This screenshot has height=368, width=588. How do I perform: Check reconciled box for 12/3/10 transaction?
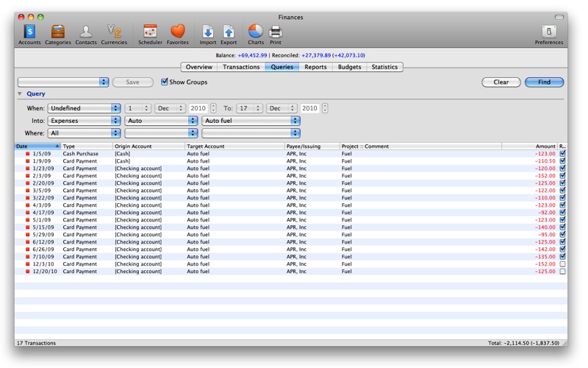tap(562, 264)
